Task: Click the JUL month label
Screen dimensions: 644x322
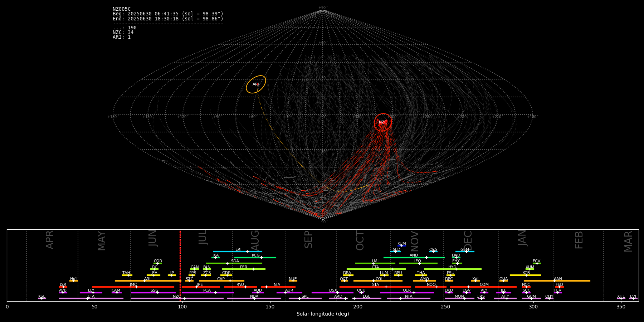Action: click(x=203, y=237)
